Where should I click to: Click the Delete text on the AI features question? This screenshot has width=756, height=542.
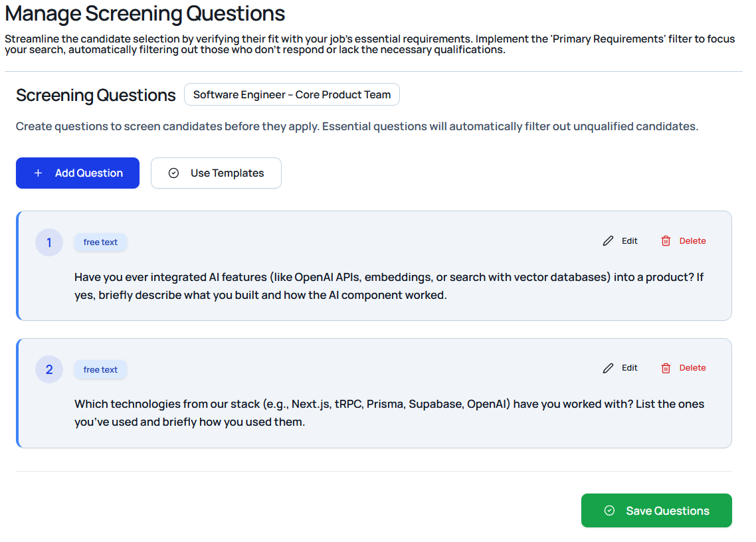click(692, 241)
